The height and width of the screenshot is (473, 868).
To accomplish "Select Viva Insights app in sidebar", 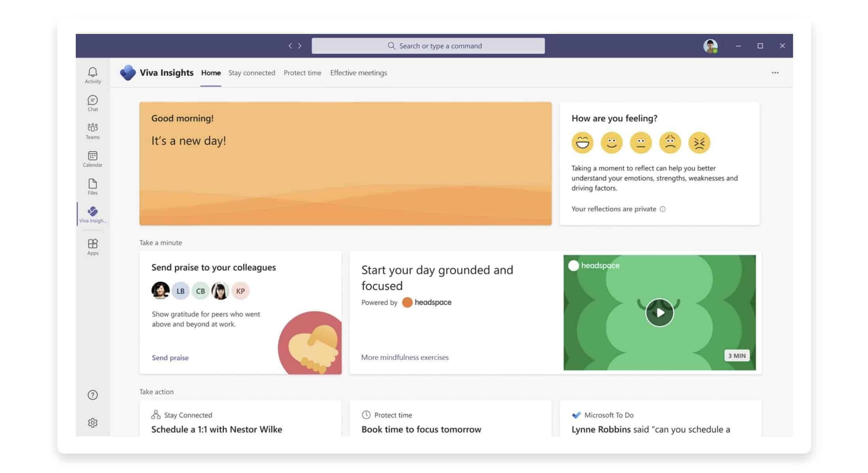I will click(93, 214).
